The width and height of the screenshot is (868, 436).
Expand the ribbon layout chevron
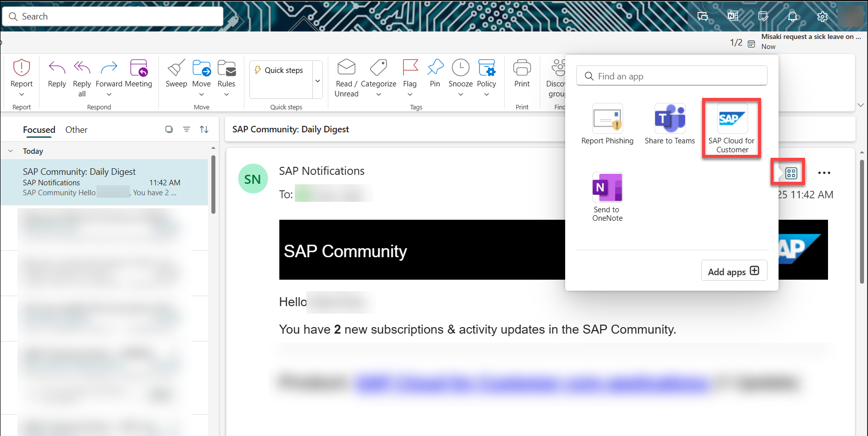coord(861,105)
